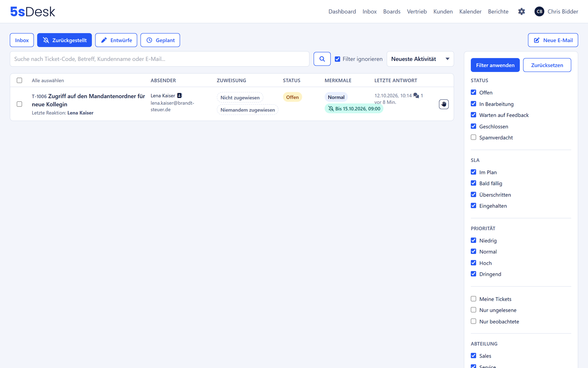Click the Neue E-Mail button

pos(553,40)
